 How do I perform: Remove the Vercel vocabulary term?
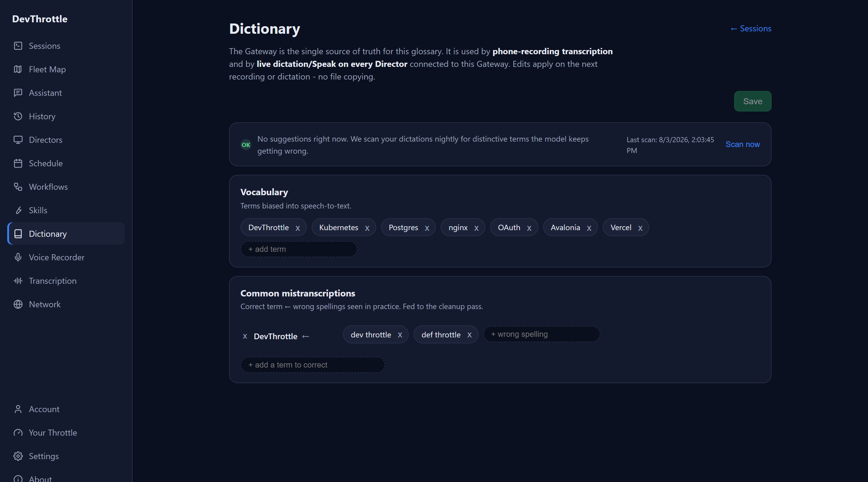640,228
